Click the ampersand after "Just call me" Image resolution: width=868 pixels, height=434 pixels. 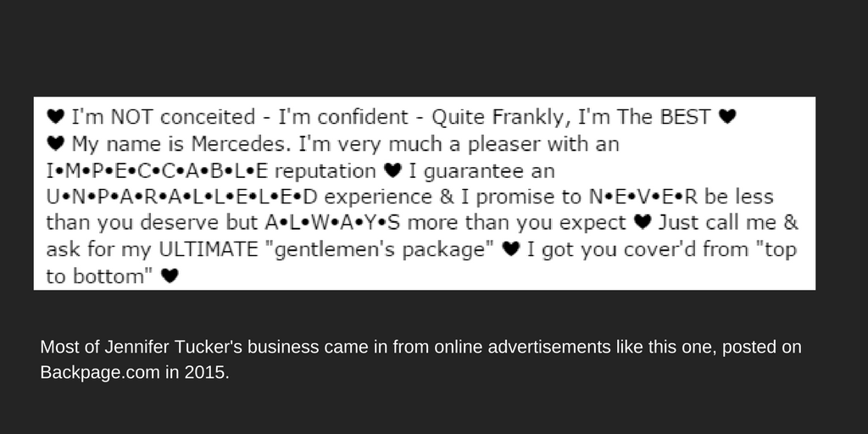pyautogui.click(x=792, y=222)
